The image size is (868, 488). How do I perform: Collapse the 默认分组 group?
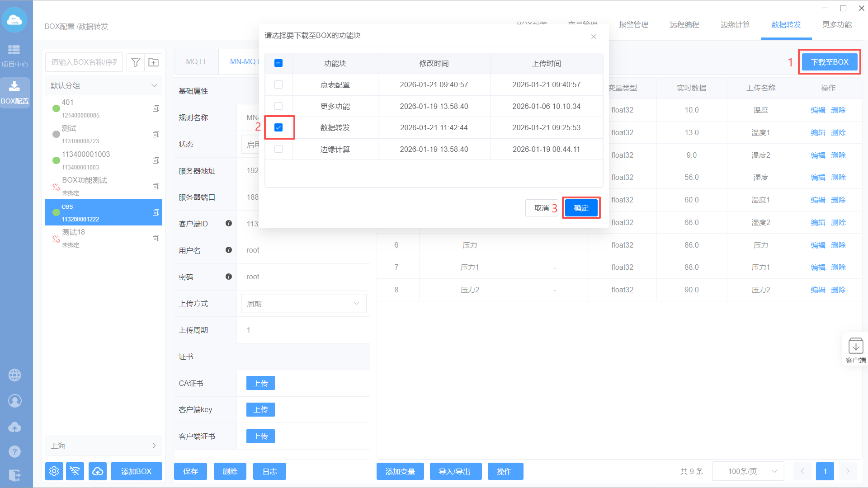154,85
